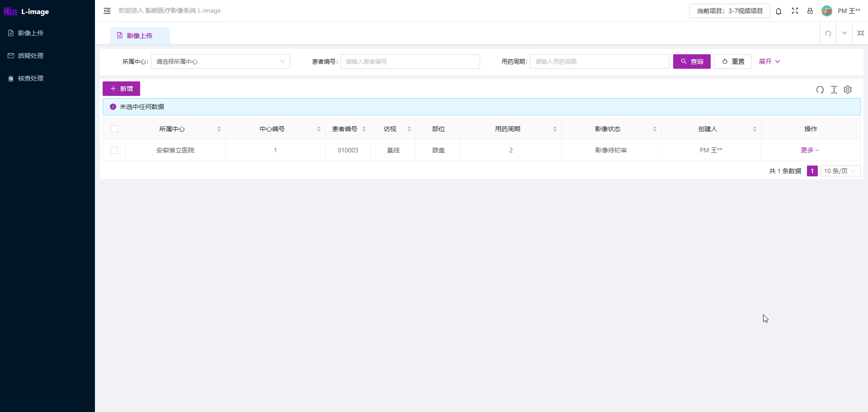Collapse the sidebar with the menu fold icon
Screen dimensions: 868x412
[x=107, y=11]
